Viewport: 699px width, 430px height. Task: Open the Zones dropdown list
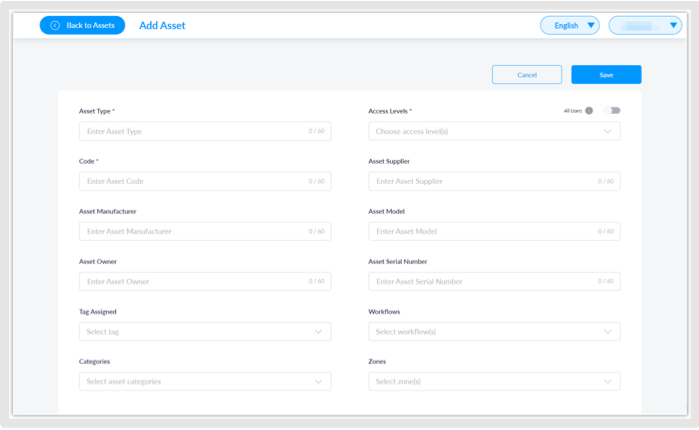[x=494, y=381]
